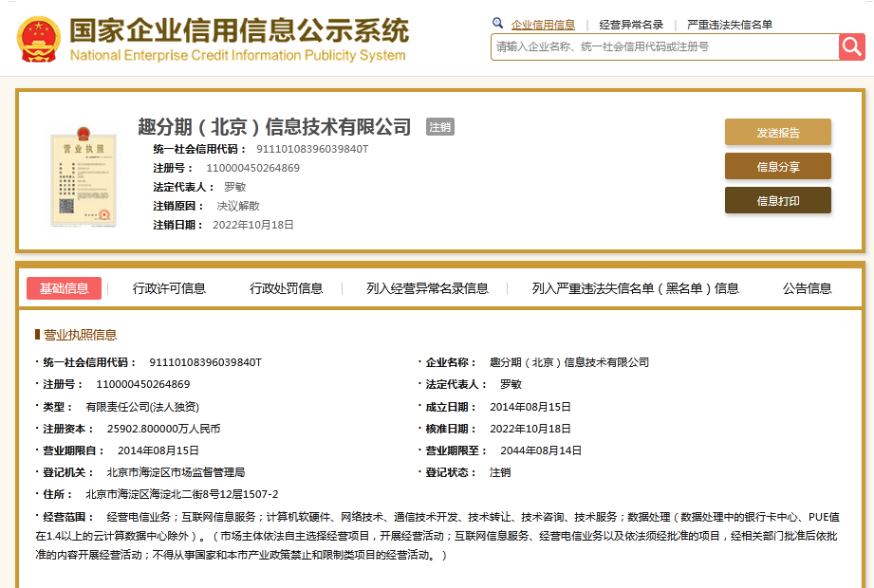Image resolution: width=874 pixels, height=588 pixels.
Task: Click the 信息分享 button
Action: point(777,166)
